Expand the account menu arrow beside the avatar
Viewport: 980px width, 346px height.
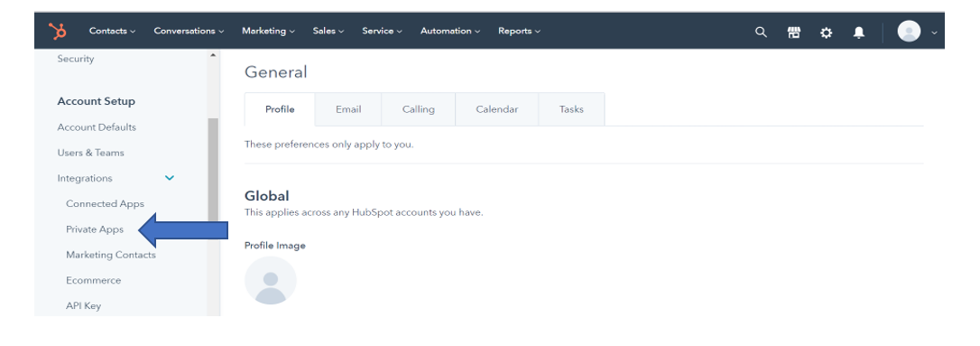934,33
